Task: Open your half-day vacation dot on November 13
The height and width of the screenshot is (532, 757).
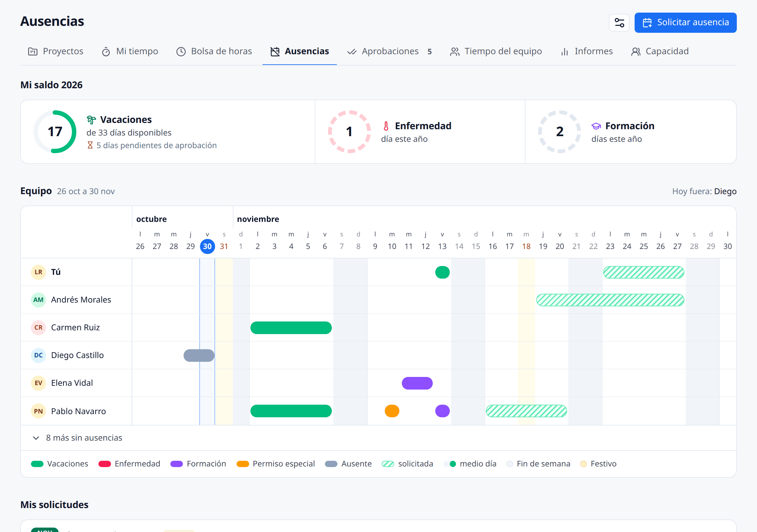Action: pyautogui.click(x=442, y=272)
